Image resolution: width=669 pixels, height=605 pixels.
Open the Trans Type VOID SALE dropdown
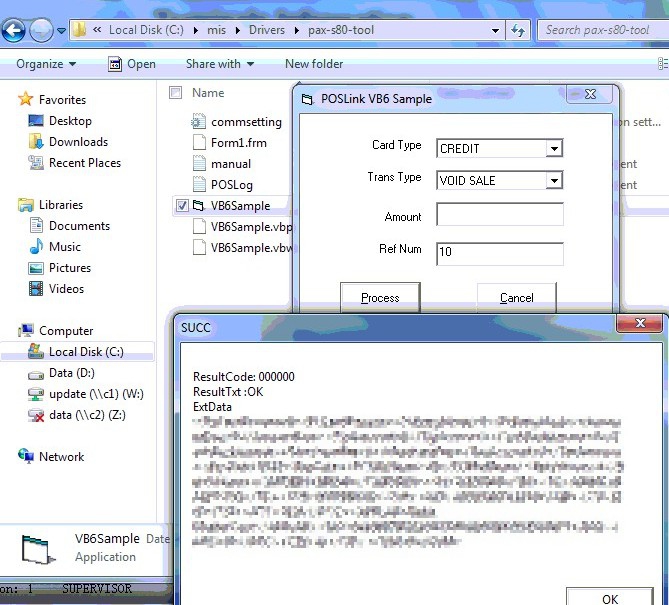pyautogui.click(x=554, y=180)
